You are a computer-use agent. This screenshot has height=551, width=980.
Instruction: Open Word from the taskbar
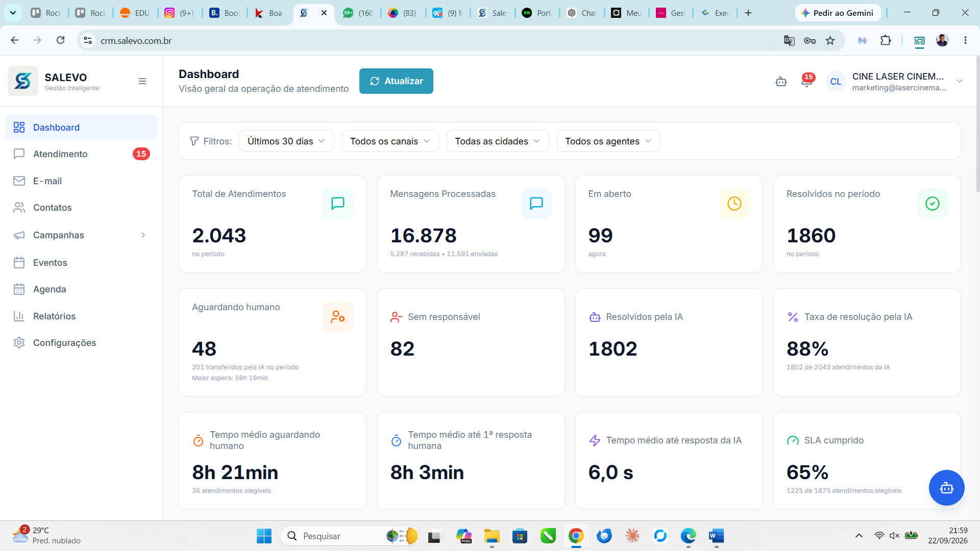716,536
